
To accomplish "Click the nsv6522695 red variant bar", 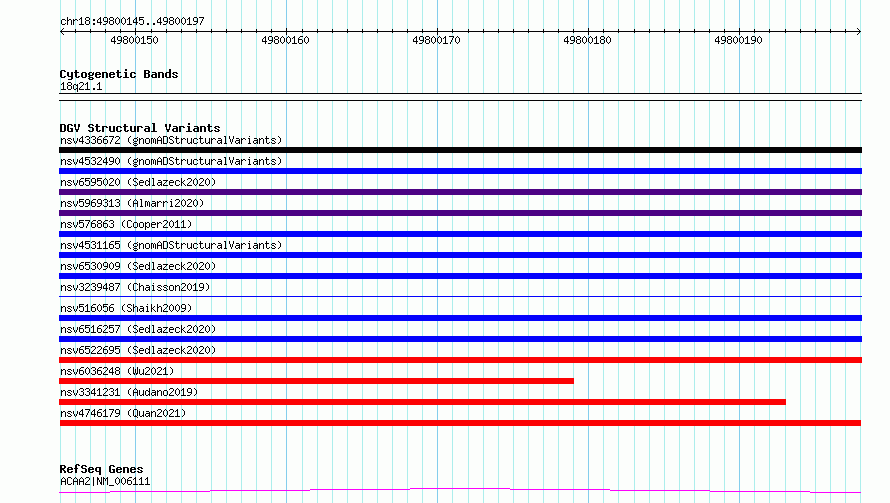I will pyautogui.click(x=460, y=360).
